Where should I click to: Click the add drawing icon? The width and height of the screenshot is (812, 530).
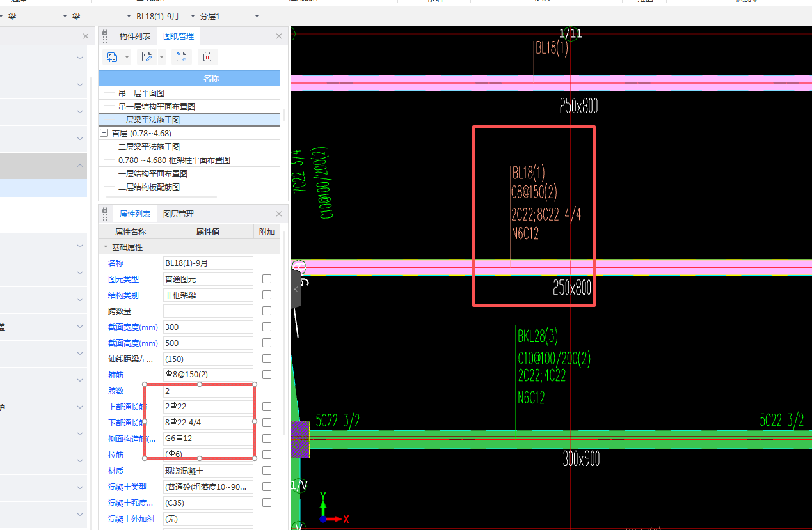point(113,57)
